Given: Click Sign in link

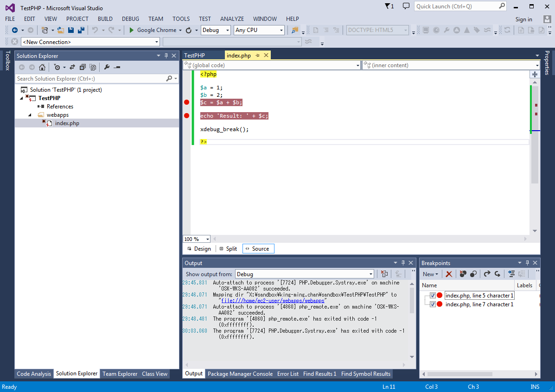Looking at the screenshot, I should 523,19.
